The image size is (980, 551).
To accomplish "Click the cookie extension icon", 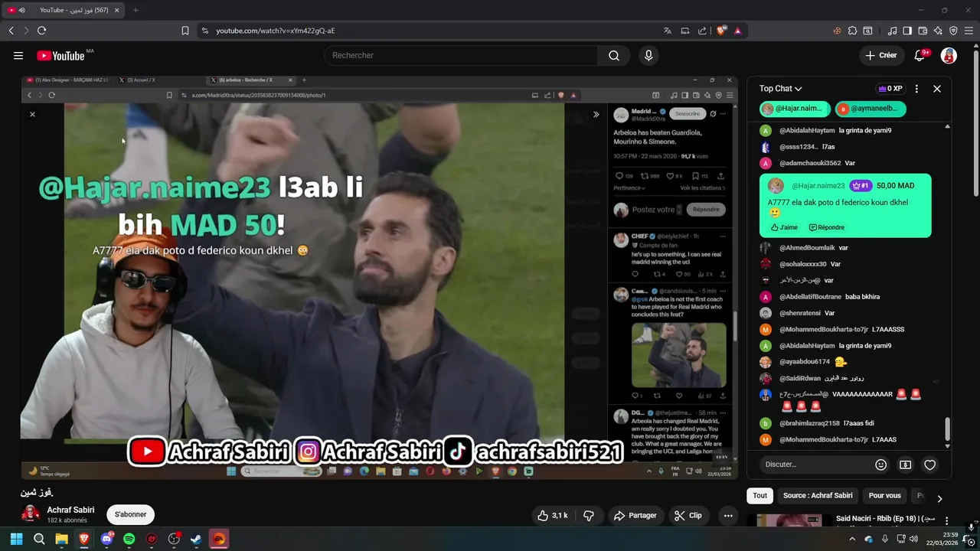I will [837, 31].
